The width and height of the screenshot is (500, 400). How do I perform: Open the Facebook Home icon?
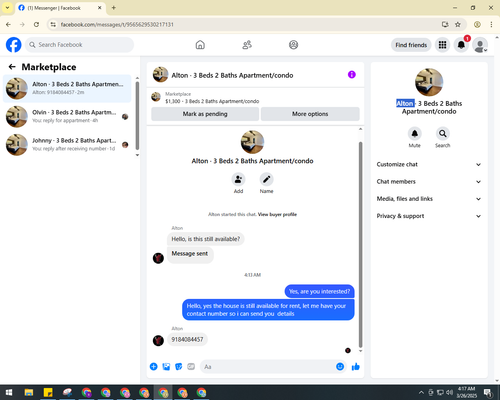pyautogui.click(x=200, y=45)
